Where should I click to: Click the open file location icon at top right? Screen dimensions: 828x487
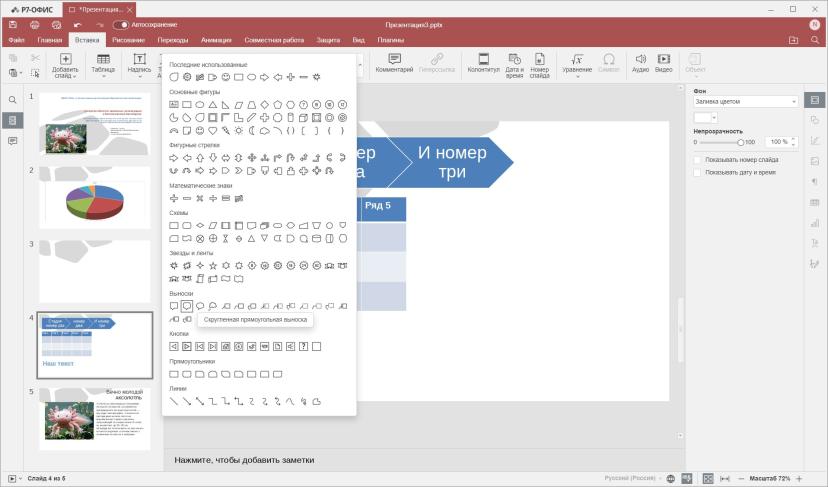(x=793, y=40)
